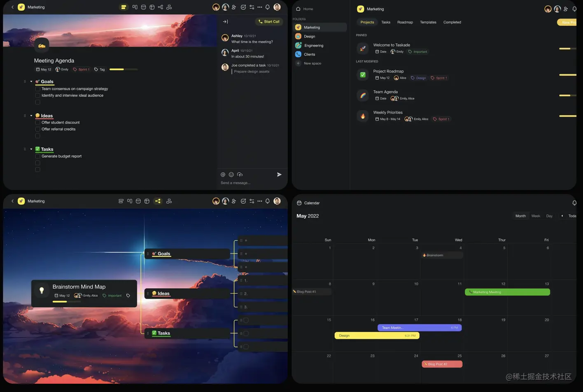Check 'Team consensus on campaign strategy' box
583x392 pixels.
point(37,89)
